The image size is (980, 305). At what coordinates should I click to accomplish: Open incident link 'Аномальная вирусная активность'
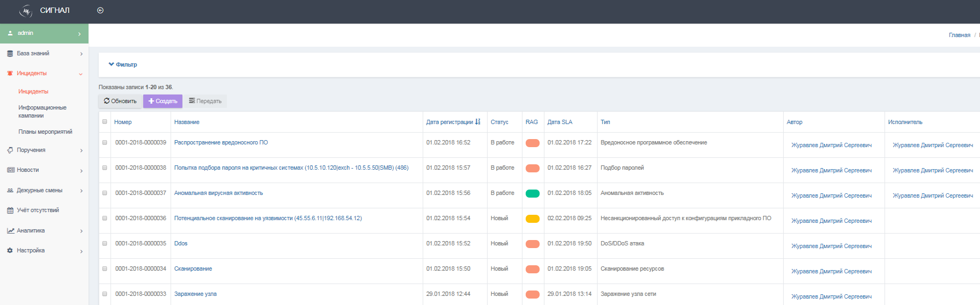pyautogui.click(x=218, y=193)
